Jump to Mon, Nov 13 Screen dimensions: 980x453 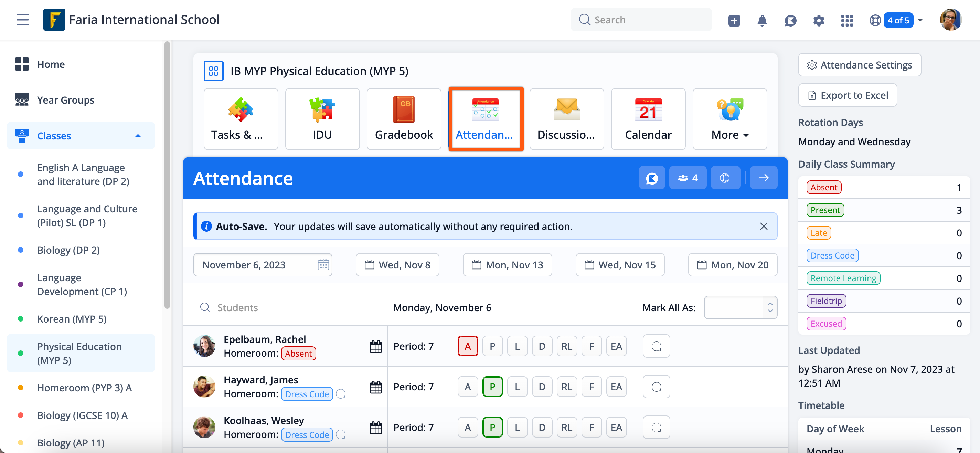507,265
